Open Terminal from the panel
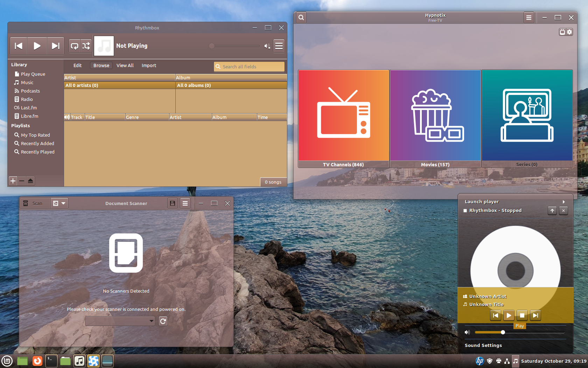The width and height of the screenshot is (588, 368). tap(51, 361)
